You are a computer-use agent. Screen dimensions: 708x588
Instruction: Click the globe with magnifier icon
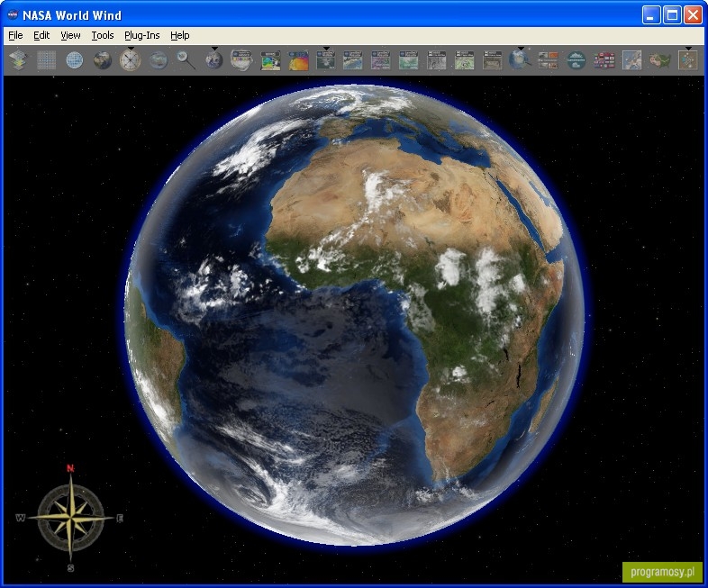(520, 60)
